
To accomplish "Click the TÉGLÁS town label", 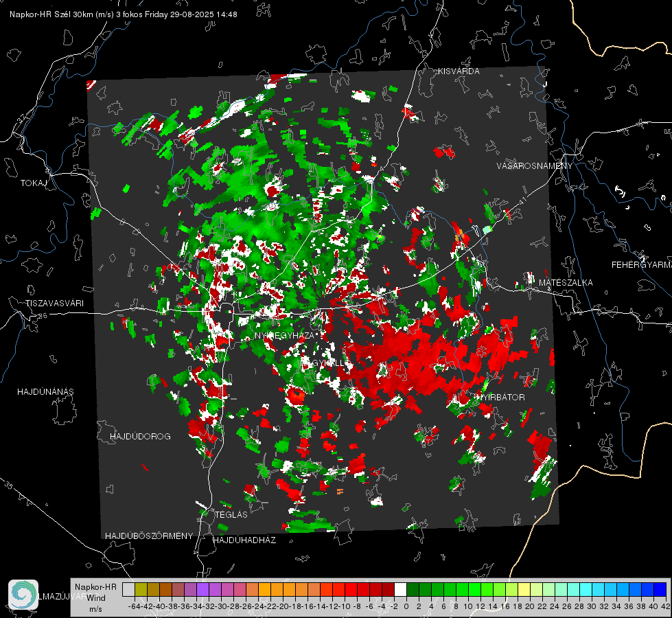I will [231, 515].
